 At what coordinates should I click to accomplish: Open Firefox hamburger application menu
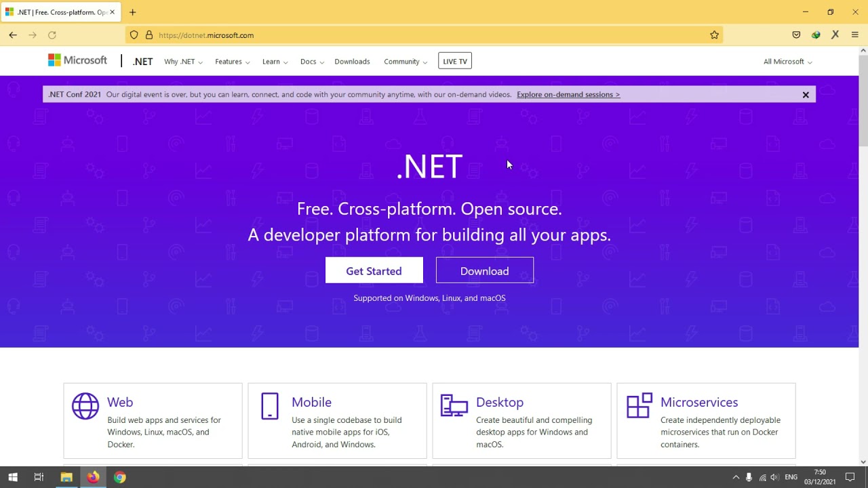854,35
